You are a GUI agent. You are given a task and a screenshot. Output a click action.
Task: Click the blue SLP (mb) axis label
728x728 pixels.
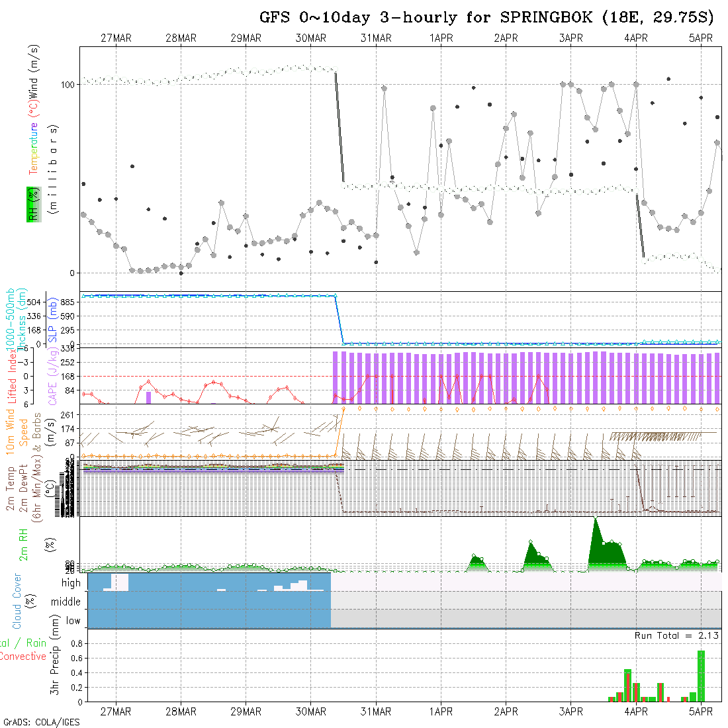52,320
